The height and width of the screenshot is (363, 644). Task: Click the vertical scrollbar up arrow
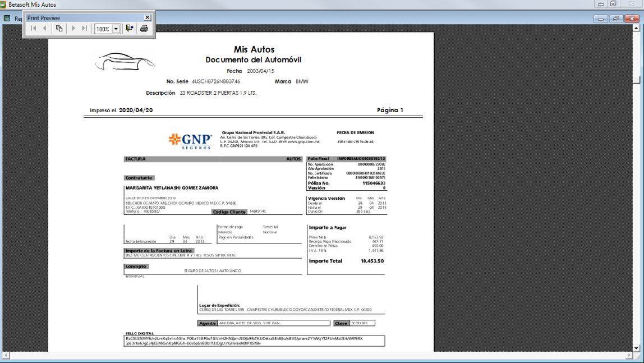point(637,28)
